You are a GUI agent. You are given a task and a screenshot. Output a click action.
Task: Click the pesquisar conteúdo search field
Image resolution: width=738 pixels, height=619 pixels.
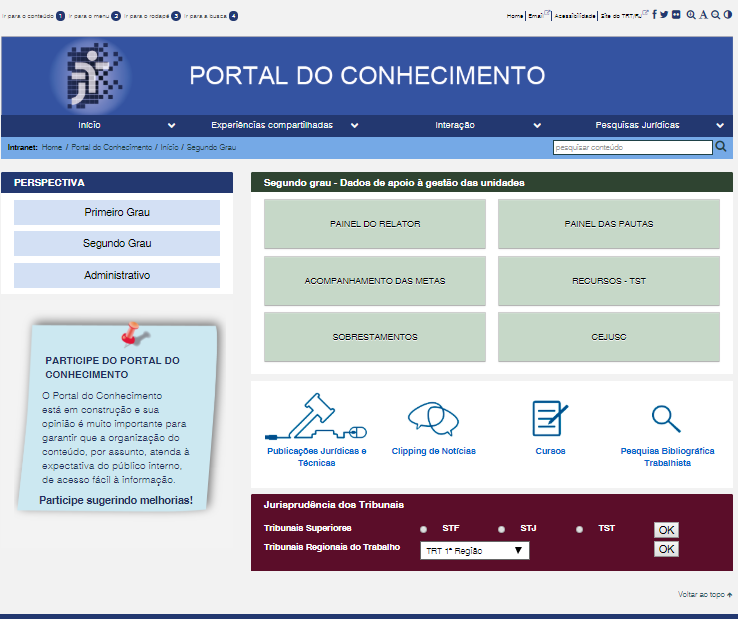tap(632, 147)
